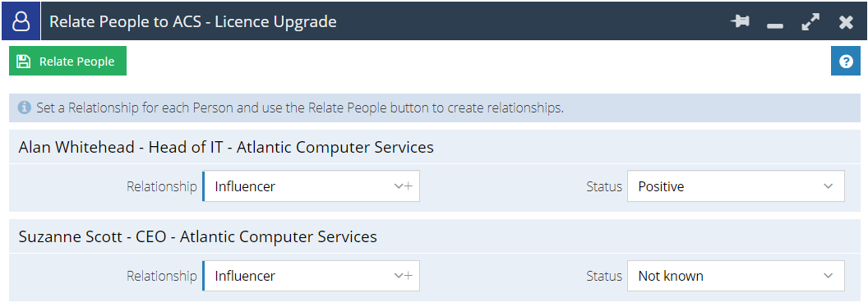Viewport: 868px width, 307px height.
Task: Click the person icon in title bar
Action: (x=21, y=21)
